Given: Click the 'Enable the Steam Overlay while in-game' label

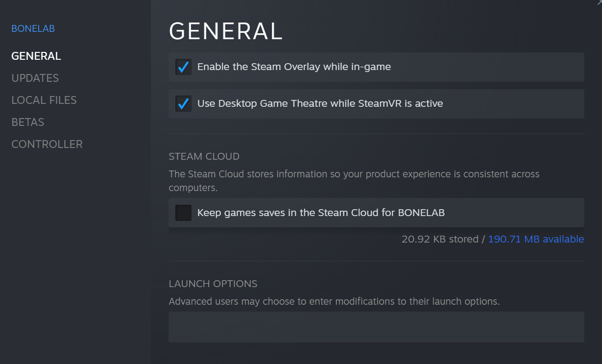Looking at the screenshot, I should 294,67.
